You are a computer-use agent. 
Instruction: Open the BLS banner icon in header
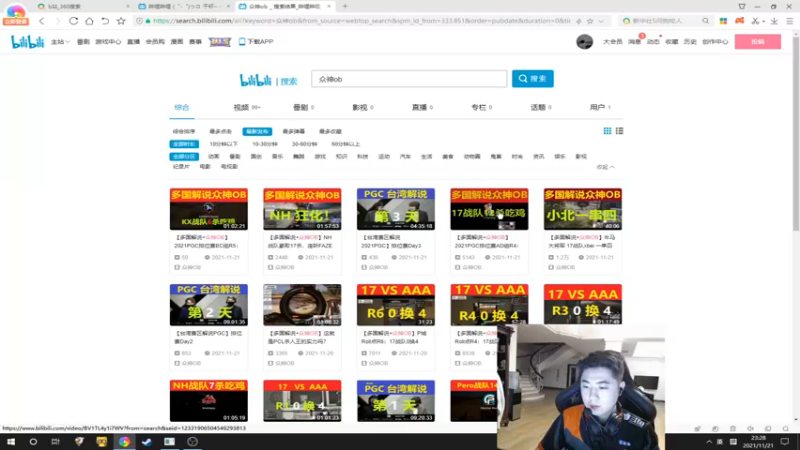coord(220,42)
